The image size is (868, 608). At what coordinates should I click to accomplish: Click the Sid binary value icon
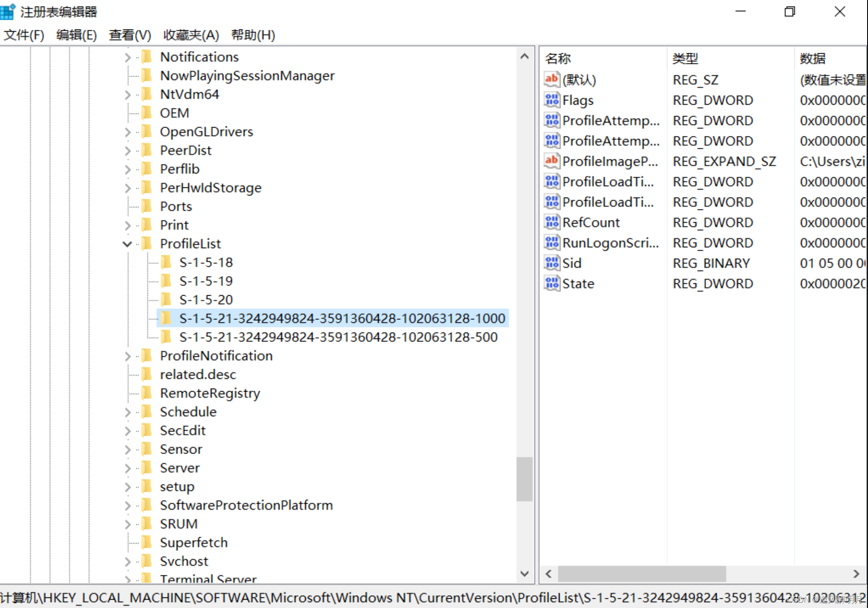pos(552,263)
